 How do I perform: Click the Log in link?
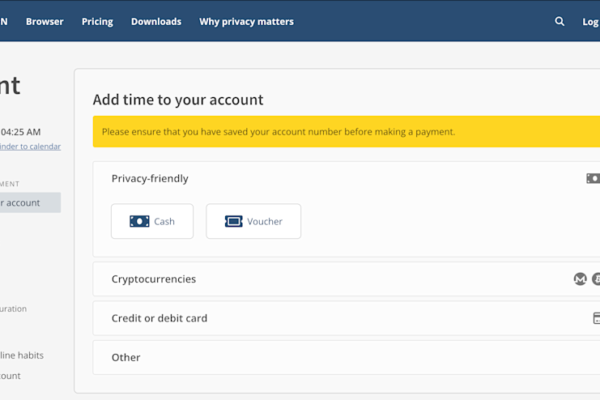pyautogui.click(x=590, y=21)
